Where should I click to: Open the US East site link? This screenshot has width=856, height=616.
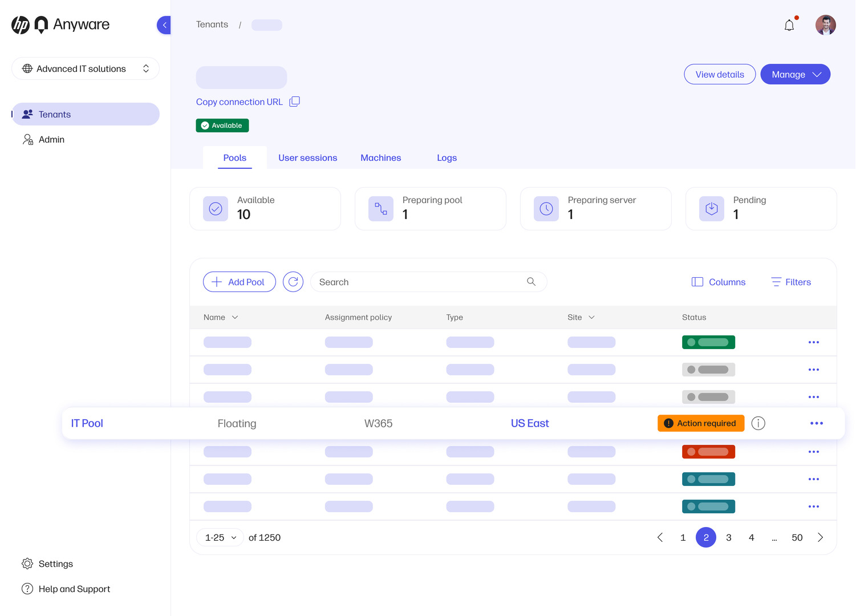tap(529, 423)
